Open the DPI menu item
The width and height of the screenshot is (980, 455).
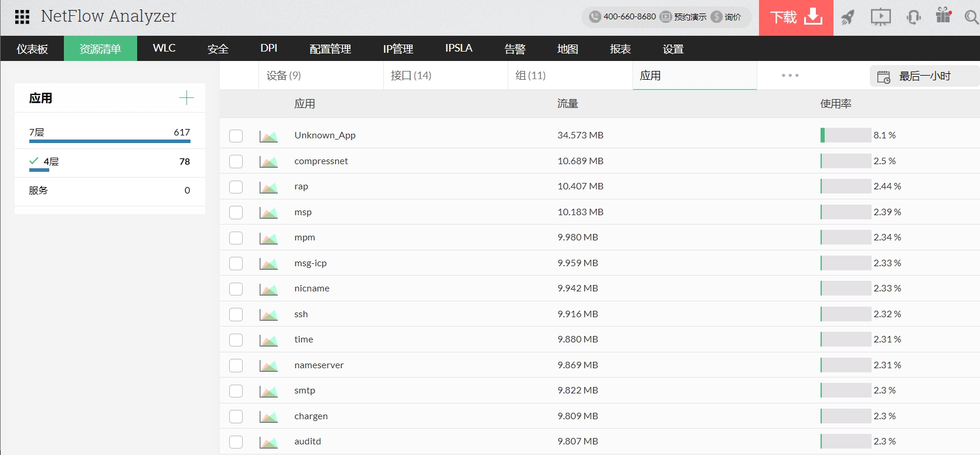[269, 48]
